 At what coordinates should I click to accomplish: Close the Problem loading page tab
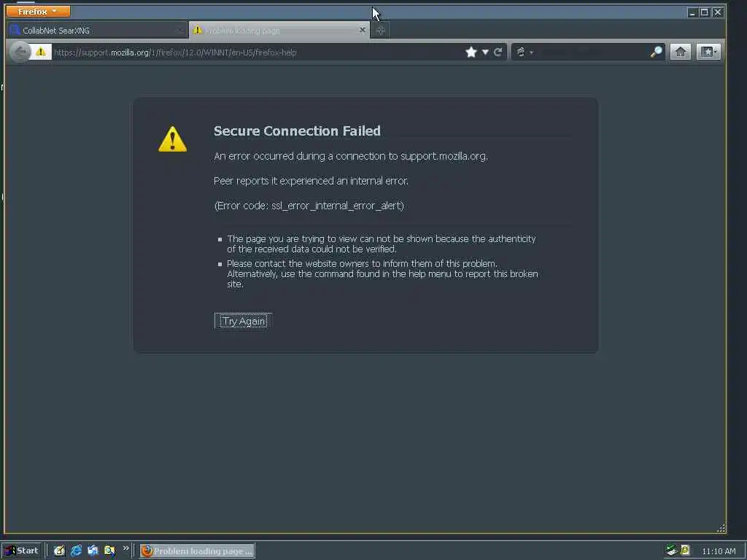point(362,30)
